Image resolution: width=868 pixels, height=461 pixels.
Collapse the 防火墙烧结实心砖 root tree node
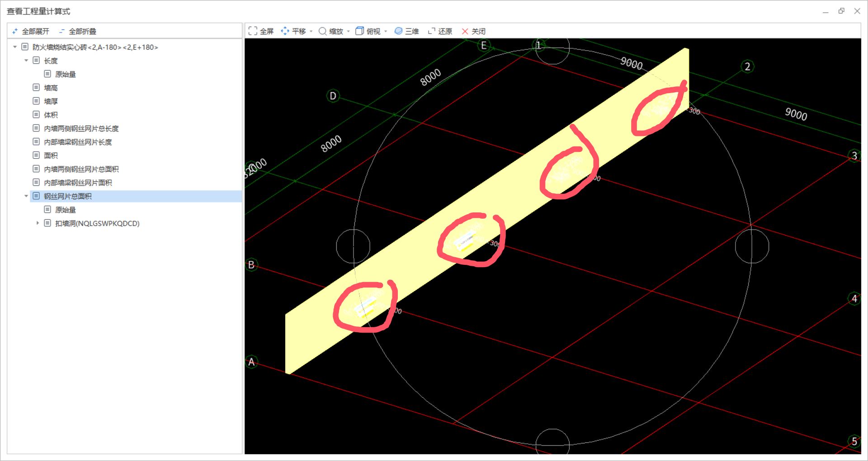click(15, 47)
